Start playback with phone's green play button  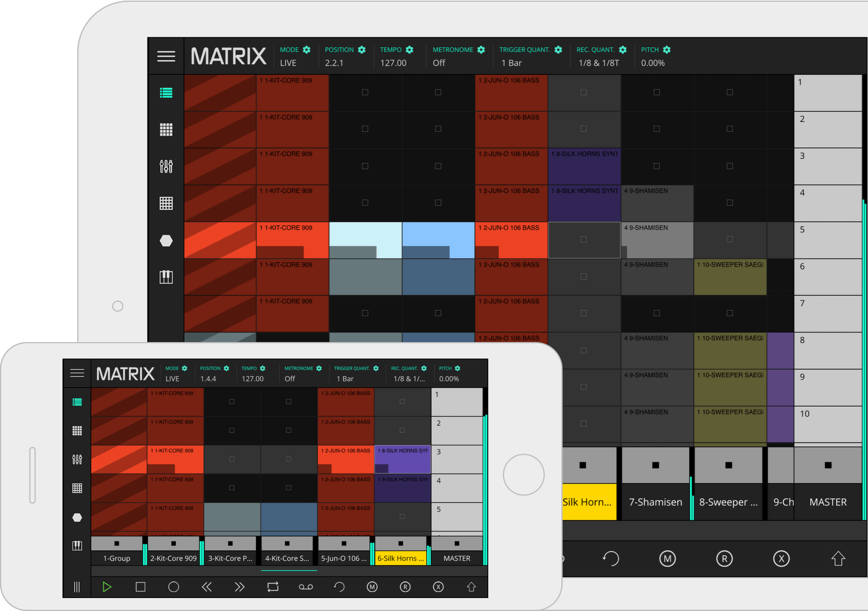[107, 587]
